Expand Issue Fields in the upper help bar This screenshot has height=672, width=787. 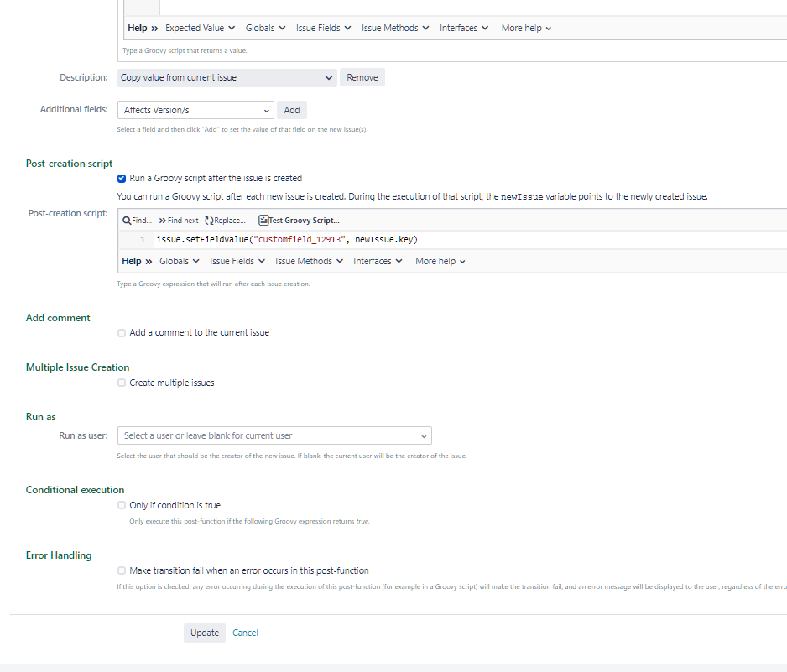323,28
